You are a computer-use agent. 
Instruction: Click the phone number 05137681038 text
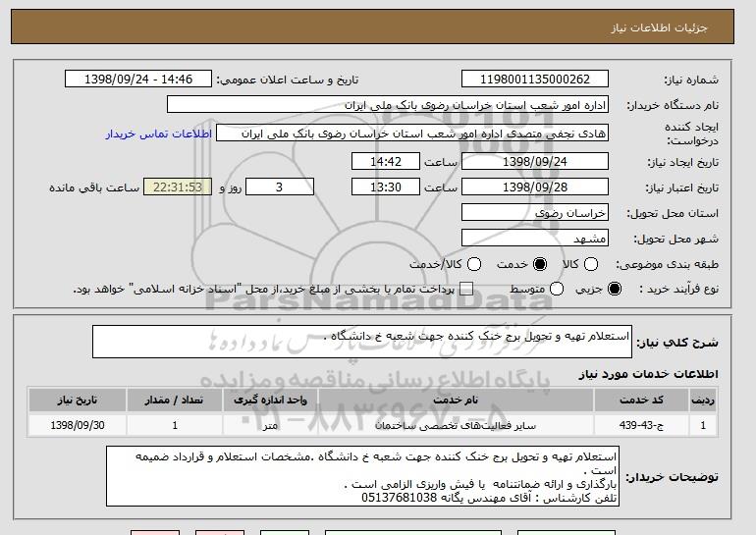pyautogui.click(x=399, y=498)
